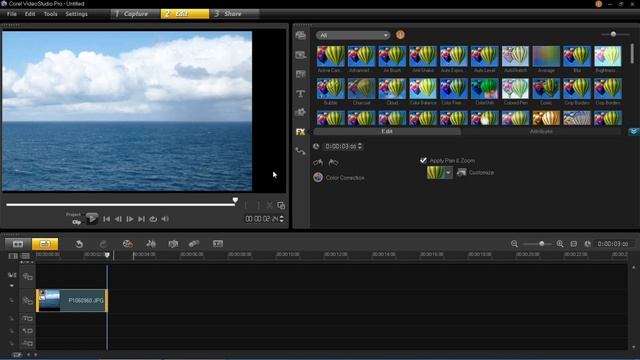Viewport: 640px width, 360px height.
Task: Open Color Correction options
Action: [x=339, y=178]
